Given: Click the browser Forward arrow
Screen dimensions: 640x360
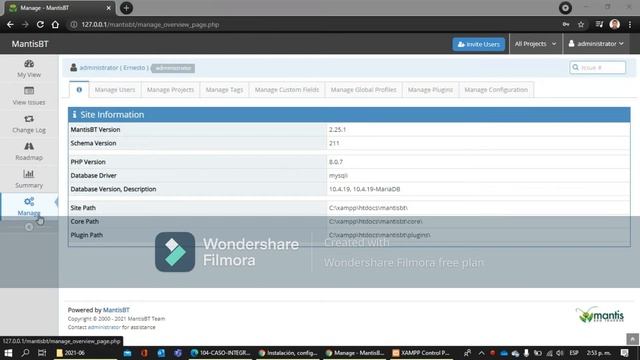Looking at the screenshot, I should (25, 24).
